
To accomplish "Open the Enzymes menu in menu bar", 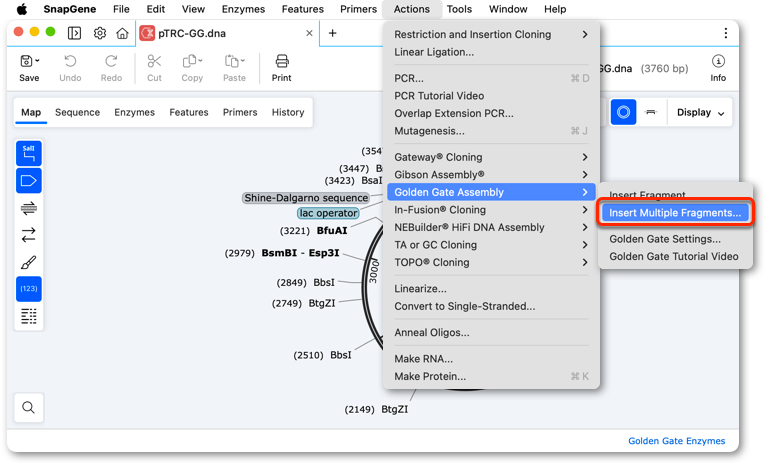I will click(243, 9).
